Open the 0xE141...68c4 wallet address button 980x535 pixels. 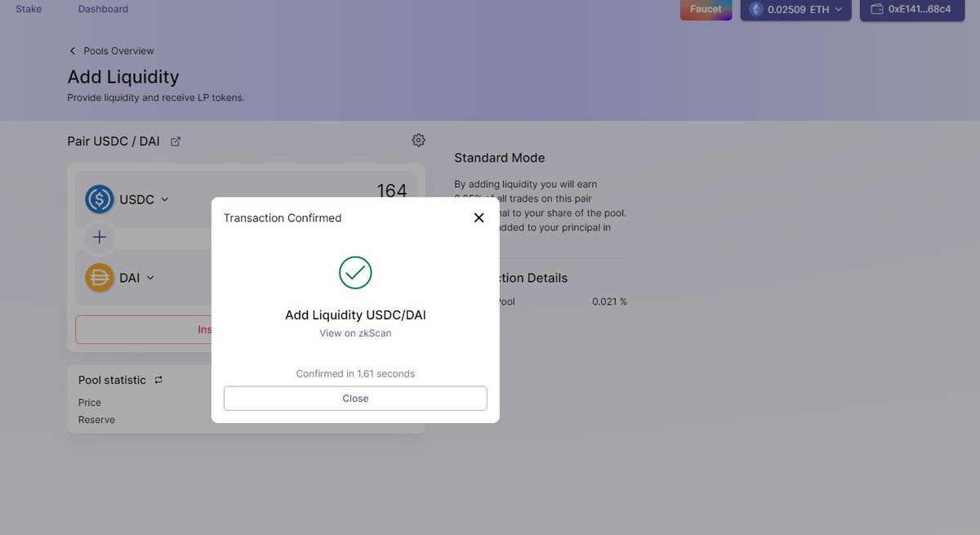point(912,10)
